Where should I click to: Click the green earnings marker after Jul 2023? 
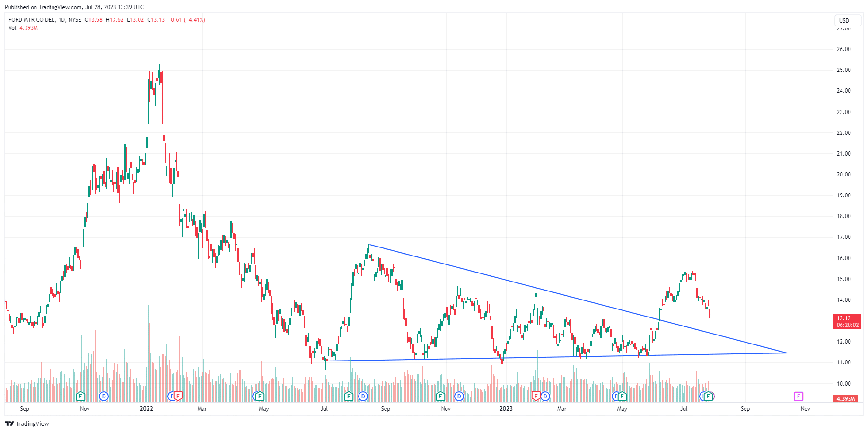(708, 396)
